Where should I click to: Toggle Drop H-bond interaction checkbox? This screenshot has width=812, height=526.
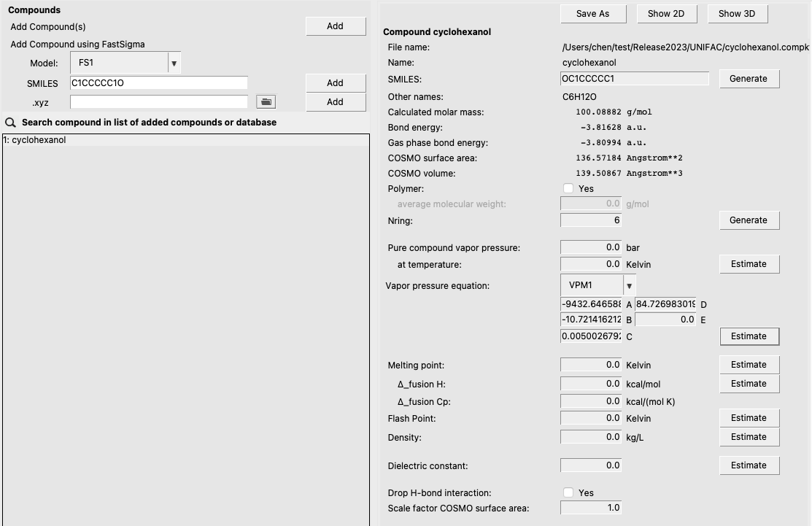(568, 492)
